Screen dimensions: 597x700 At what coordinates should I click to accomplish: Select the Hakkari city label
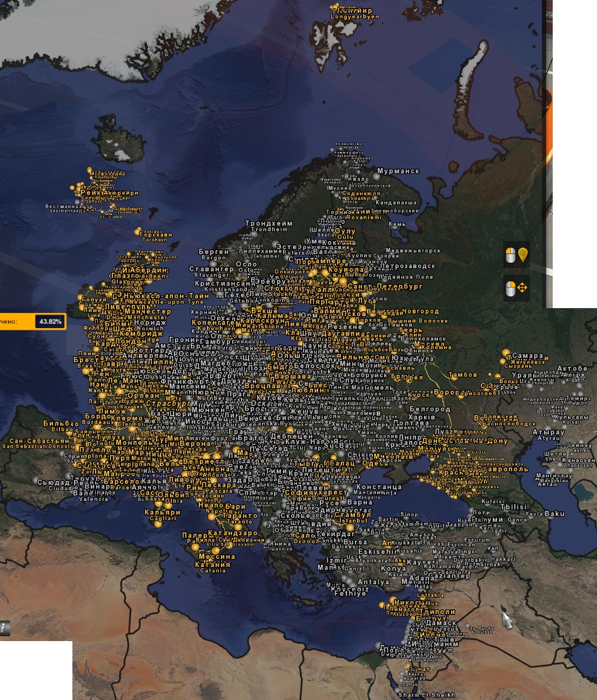tap(503, 559)
